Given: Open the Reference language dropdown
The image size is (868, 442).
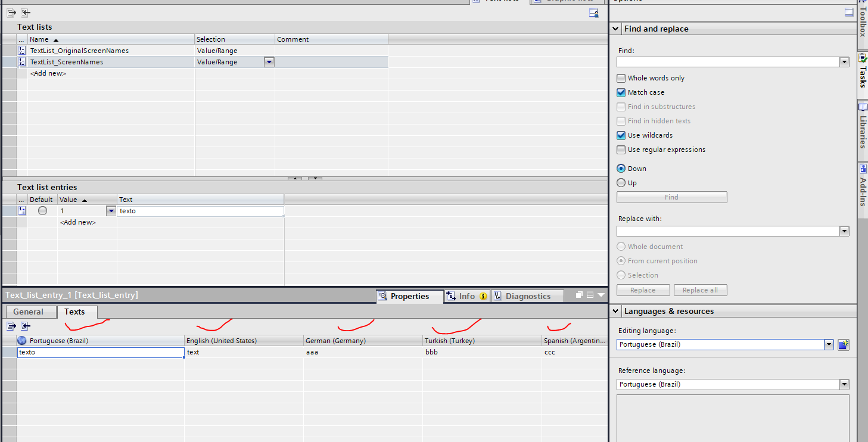Looking at the screenshot, I should (844, 384).
